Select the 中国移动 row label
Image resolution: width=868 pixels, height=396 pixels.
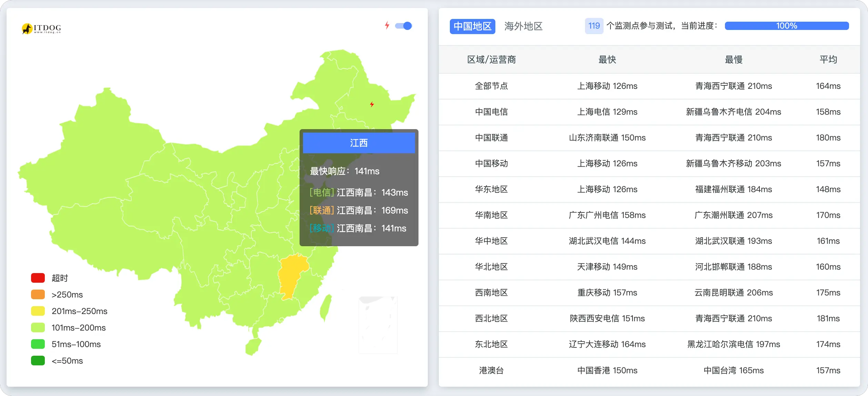pyautogui.click(x=491, y=163)
